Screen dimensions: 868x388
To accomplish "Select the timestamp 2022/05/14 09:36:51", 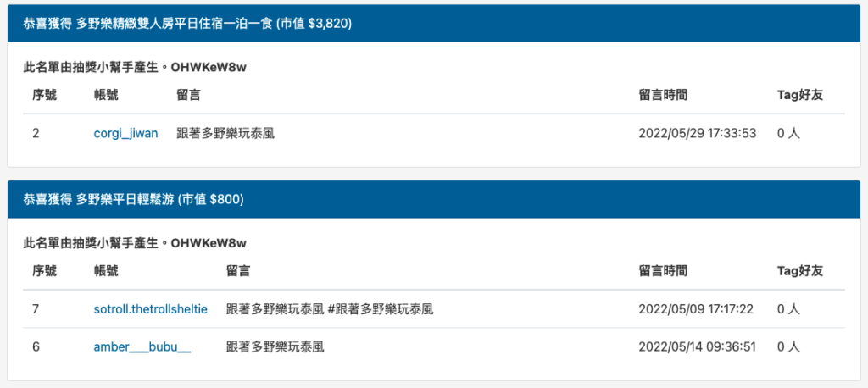I will coord(698,347).
